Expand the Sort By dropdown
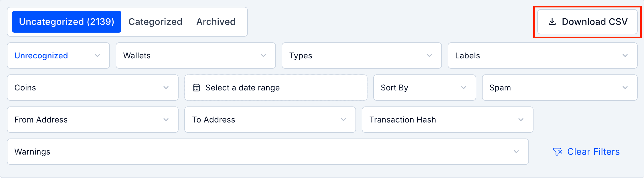This screenshot has width=644, height=178. pyautogui.click(x=424, y=88)
